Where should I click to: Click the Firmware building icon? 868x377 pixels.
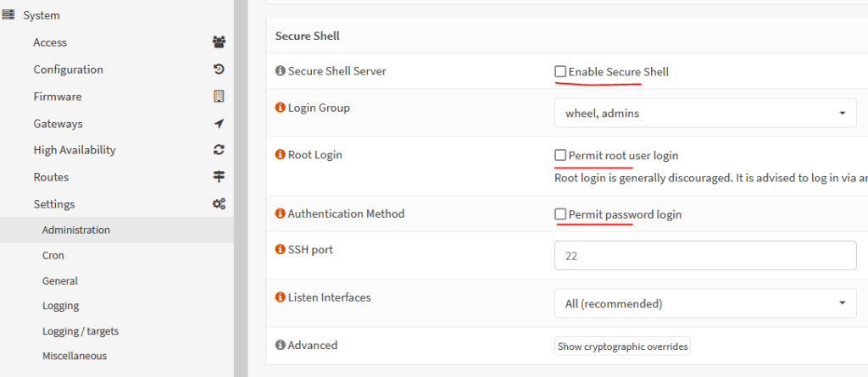(x=220, y=97)
